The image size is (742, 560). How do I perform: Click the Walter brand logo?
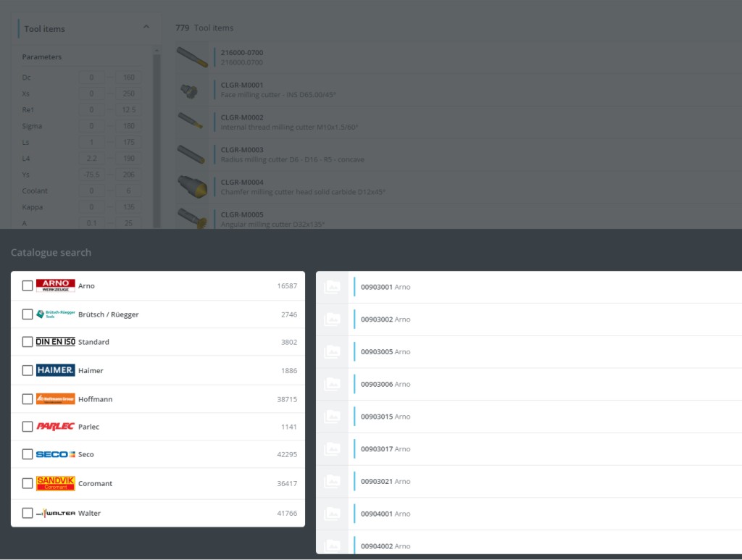click(55, 513)
